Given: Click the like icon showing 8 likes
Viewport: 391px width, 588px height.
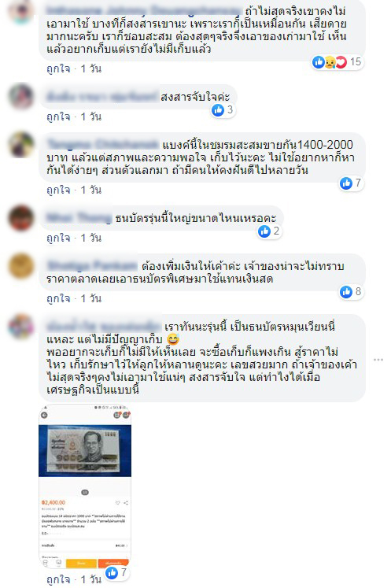Looking at the screenshot, I should pyautogui.click(x=346, y=291).
